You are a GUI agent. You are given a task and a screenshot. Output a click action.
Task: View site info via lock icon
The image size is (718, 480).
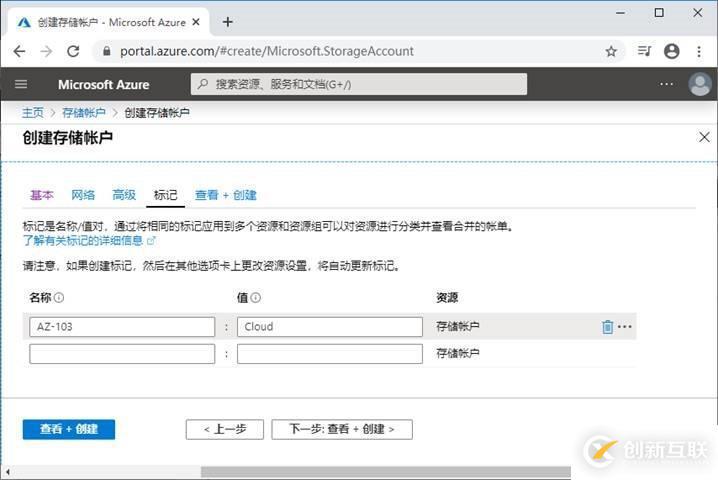click(107, 51)
